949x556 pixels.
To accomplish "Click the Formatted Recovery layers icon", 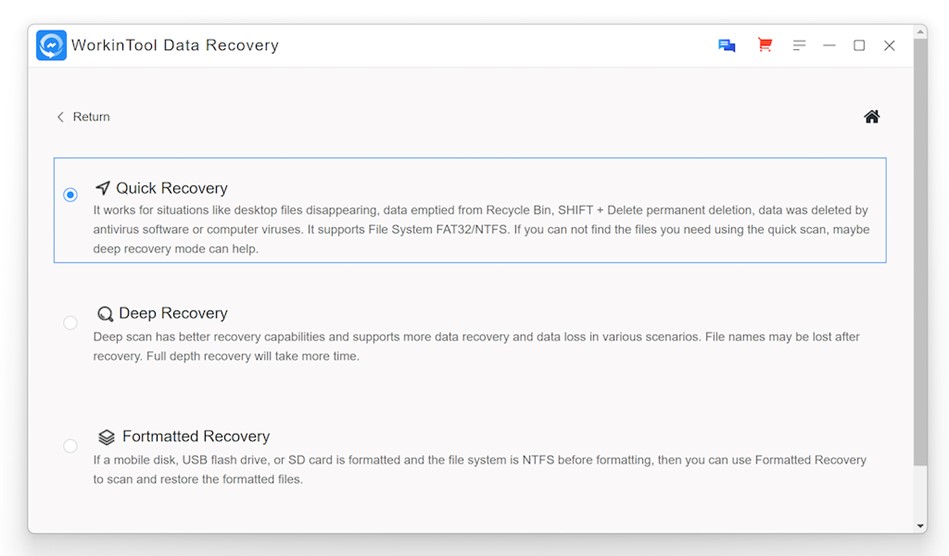I will click(x=107, y=437).
